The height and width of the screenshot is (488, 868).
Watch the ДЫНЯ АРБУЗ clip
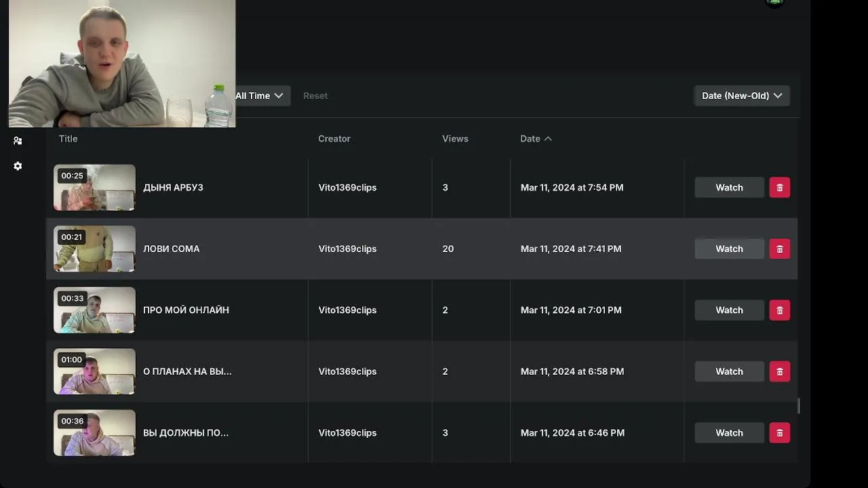coord(729,188)
